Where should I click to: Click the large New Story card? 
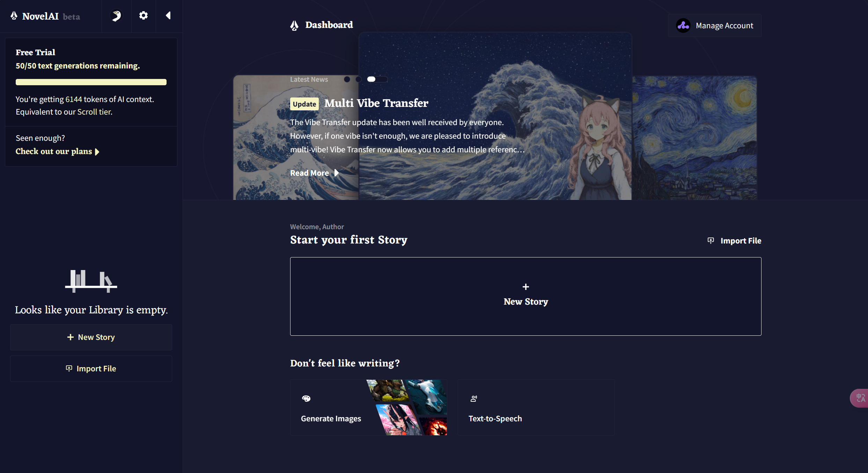click(x=525, y=296)
